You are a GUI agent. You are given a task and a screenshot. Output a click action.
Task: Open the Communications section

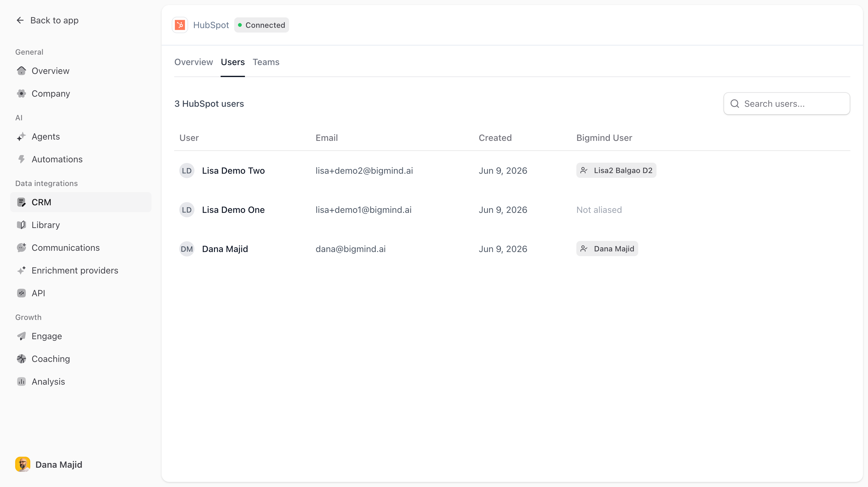coord(81,248)
